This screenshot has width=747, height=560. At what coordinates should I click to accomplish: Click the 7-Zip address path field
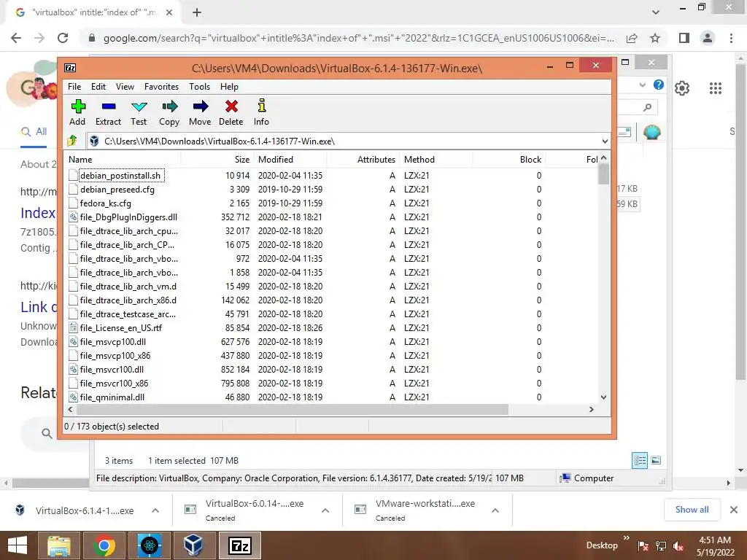(x=348, y=141)
